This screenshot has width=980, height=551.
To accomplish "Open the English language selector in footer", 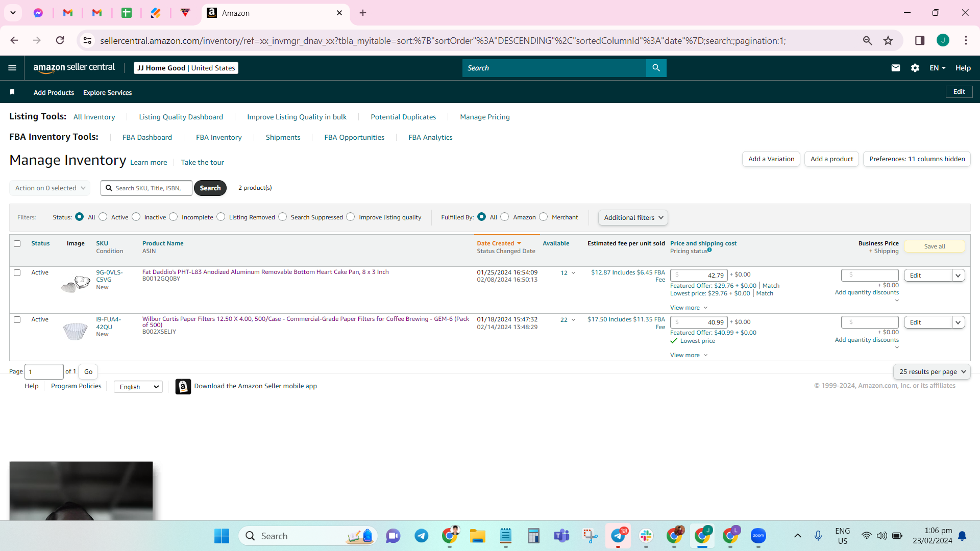I will coord(138,387).
